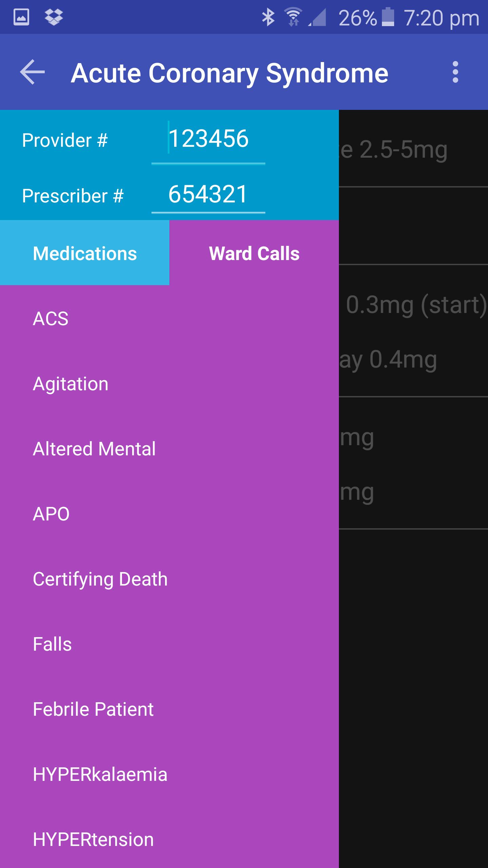Select HYPERkalaemia from the list
Screen dimensions: 488x868
(100, 774)
